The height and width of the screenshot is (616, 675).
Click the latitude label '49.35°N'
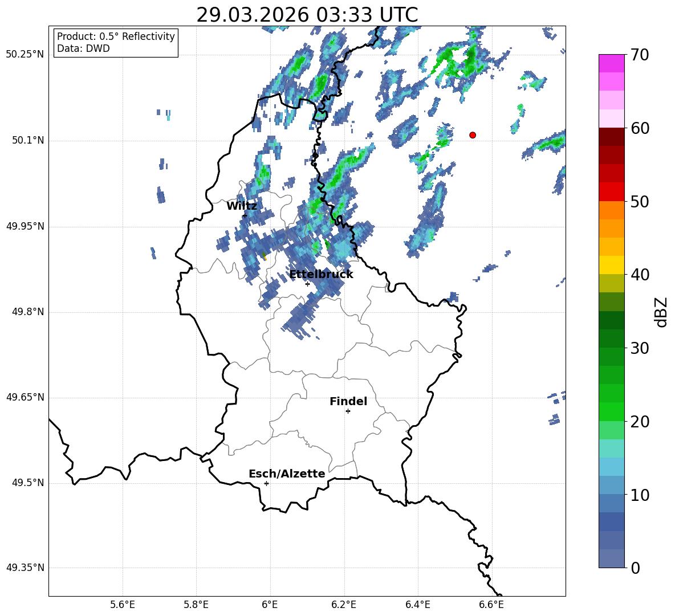point(25,568)
